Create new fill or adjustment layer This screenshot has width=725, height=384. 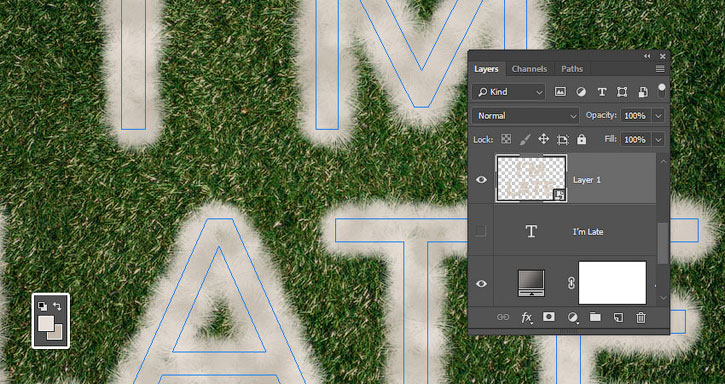tap(572, 317)
